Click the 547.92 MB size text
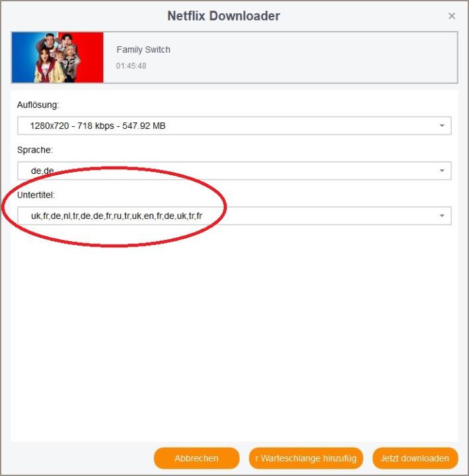This screenshot has height=476, width=469. click(x=144, y=126)
